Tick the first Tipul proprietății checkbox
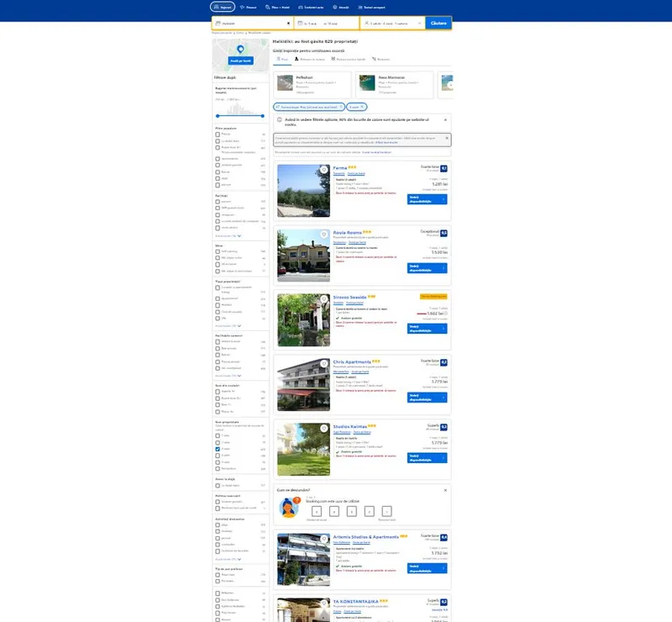Viewport: 672px width, 622px height. [x=218, y=287]
